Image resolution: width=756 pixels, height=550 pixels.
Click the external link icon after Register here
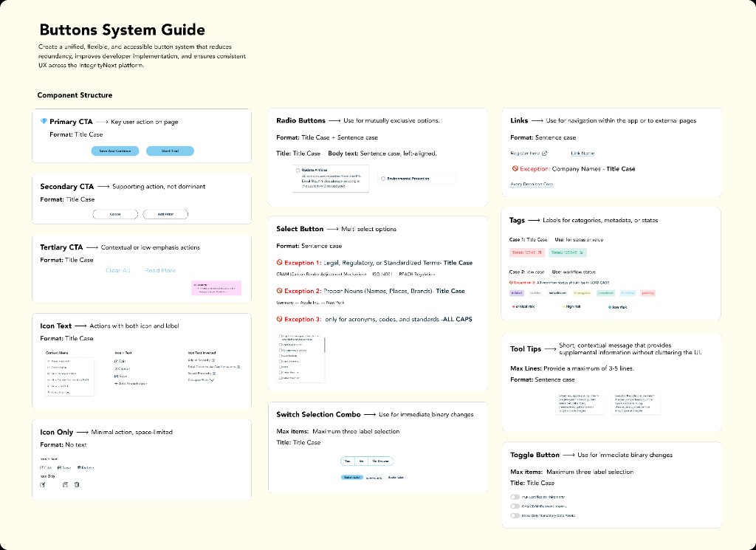coord(544,154)
